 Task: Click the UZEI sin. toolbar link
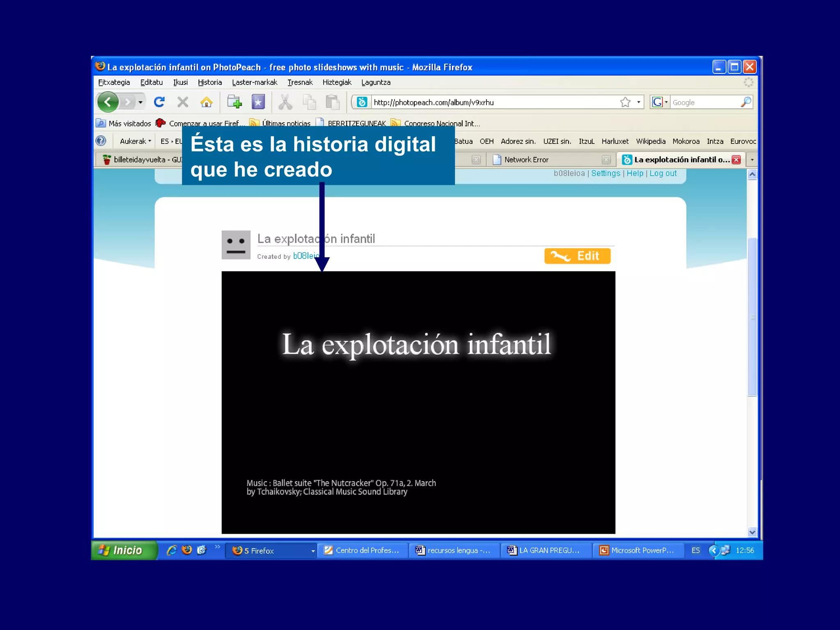557,141
